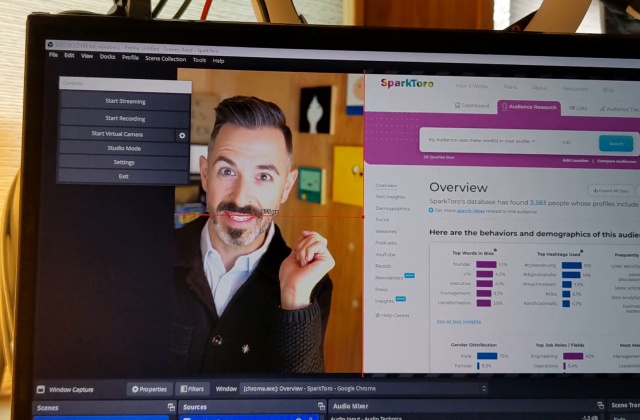This screenshot has width=640, height=420.
Task: Click the '#cybersecurity' hashtag row
Action: pyautogui.click(x=558, y=265)
